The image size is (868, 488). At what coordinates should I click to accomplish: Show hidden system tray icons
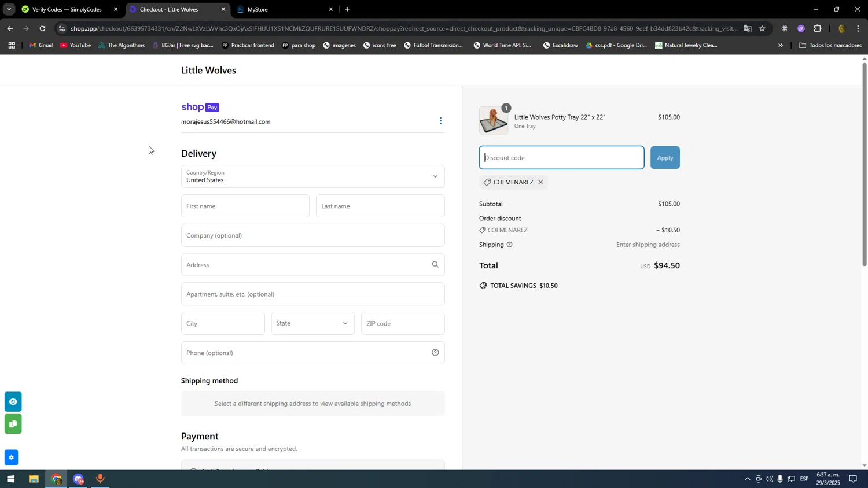[x=747, y=479]
